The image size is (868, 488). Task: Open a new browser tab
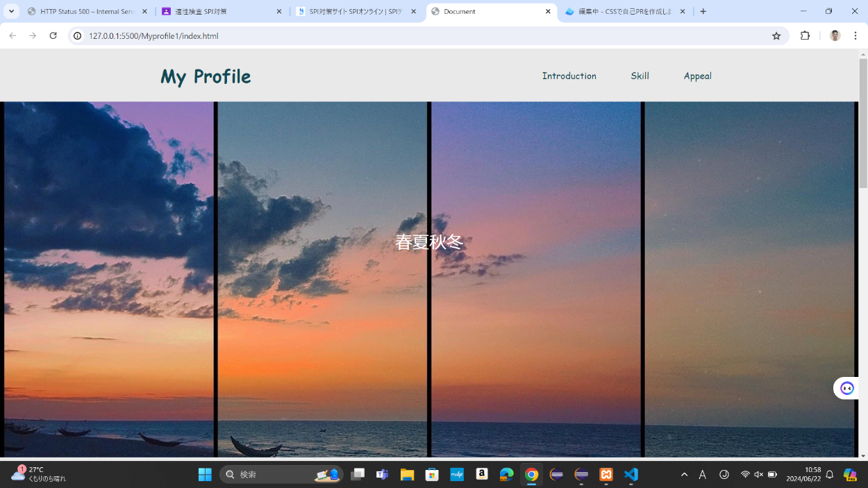point(703,11)
